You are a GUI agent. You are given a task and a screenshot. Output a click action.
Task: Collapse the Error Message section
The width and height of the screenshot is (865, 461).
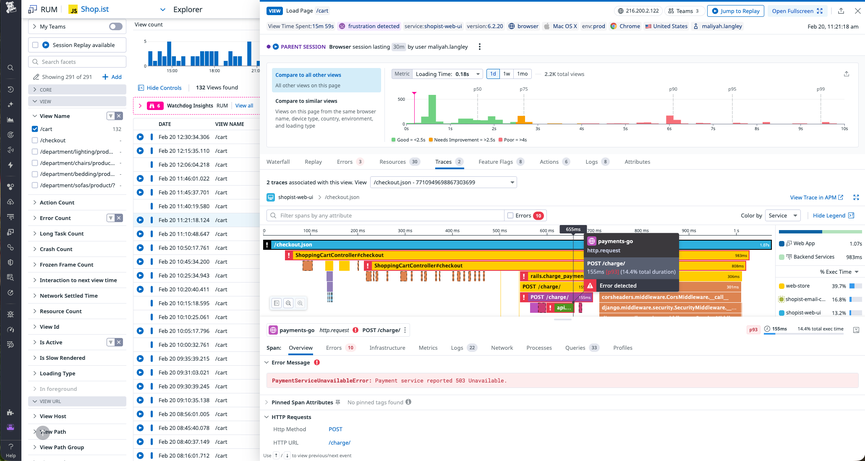click(267, 363)
